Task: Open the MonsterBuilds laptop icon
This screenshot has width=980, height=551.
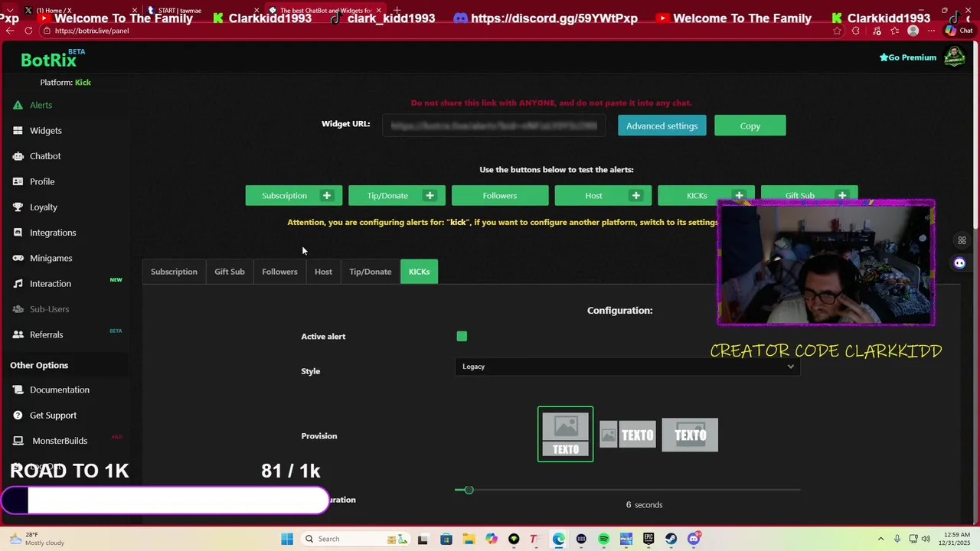Action: tap(18, 441)
